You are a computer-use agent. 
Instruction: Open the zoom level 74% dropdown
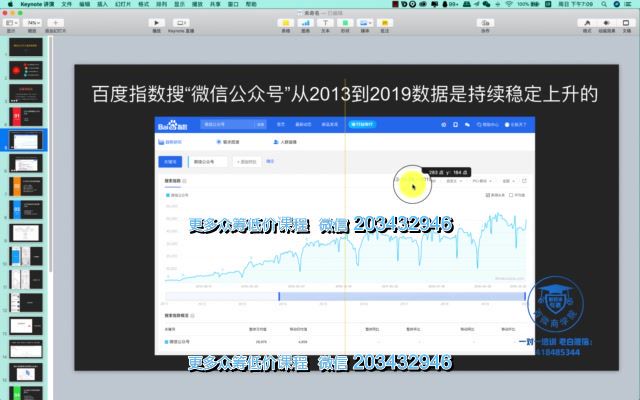tap(32, 23)
